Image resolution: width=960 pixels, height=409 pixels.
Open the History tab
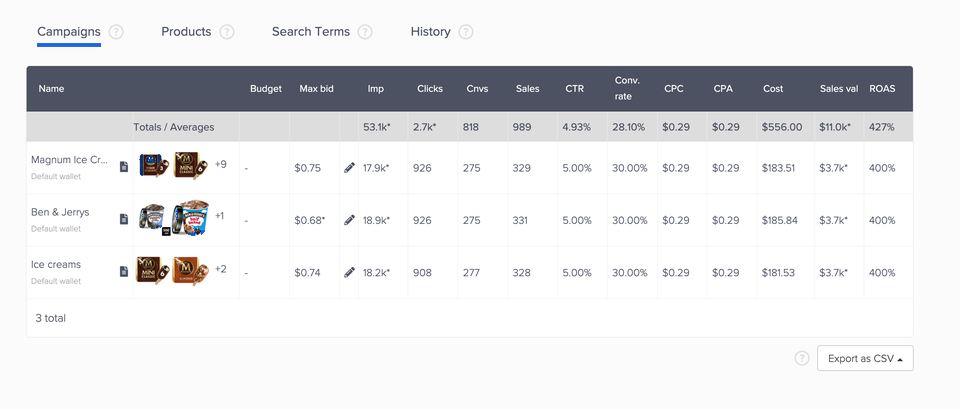click(430, 32)
